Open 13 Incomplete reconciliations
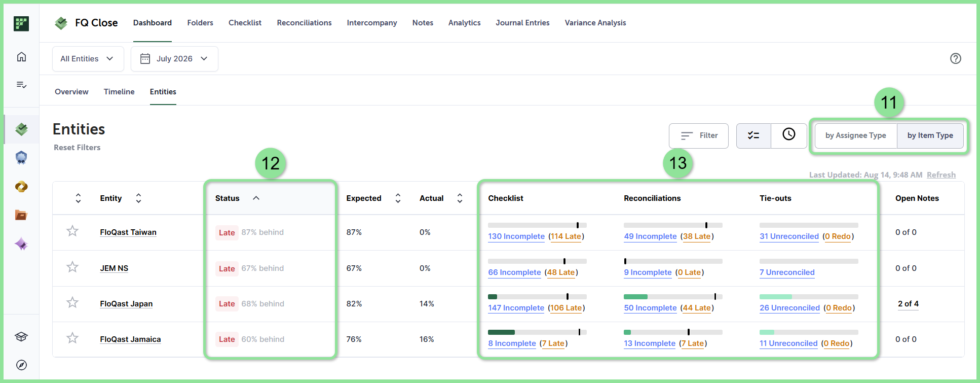This screenshot has width=980, height=383. [x=650, y=343]
